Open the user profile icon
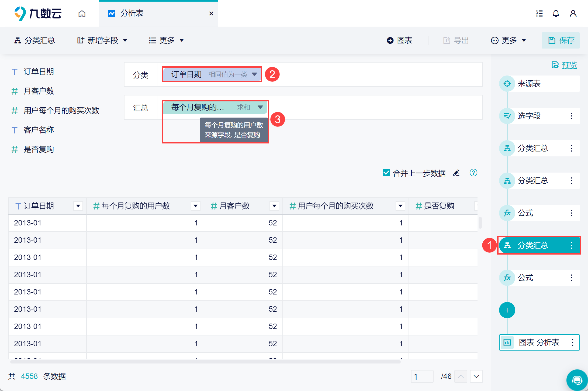Image resolution: width=588 pixels, height=391 pixels. coord(573,13)
